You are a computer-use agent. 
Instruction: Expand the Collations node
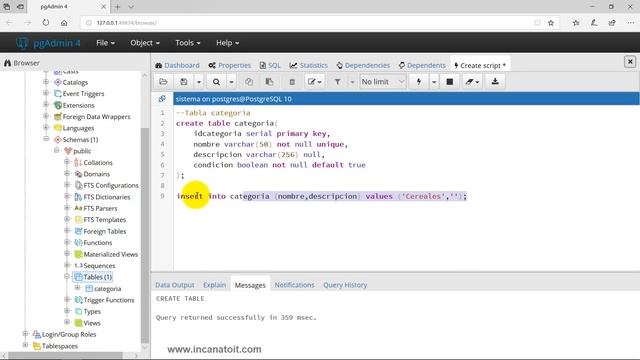pos(67,162)
